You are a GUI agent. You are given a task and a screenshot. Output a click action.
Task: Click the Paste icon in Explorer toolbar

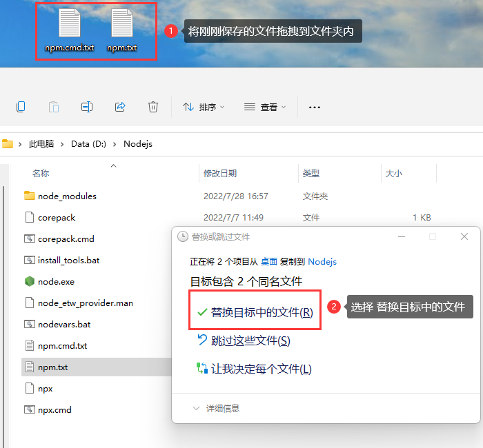pyautogui.click(x=54, y=107)
